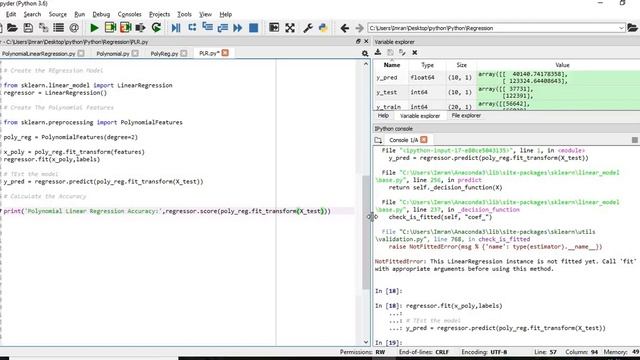Viewport: 640px width, 360px height.
Task: Open the Help menu
Action: pos(226,14)
